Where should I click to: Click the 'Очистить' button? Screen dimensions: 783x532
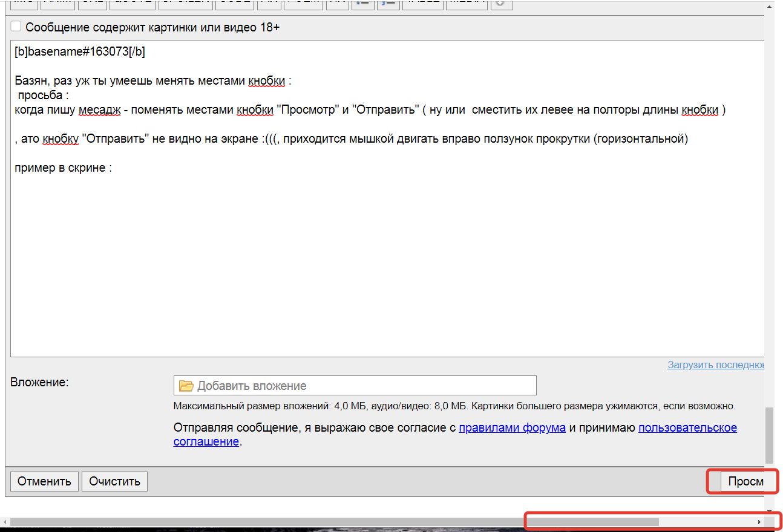[x=114, y=481]
